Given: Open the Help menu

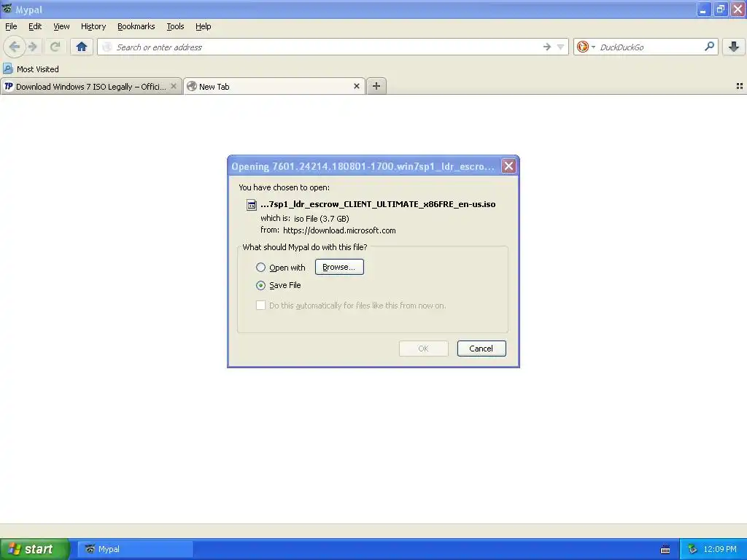Looking at the screenshot, I should point(204,26).
